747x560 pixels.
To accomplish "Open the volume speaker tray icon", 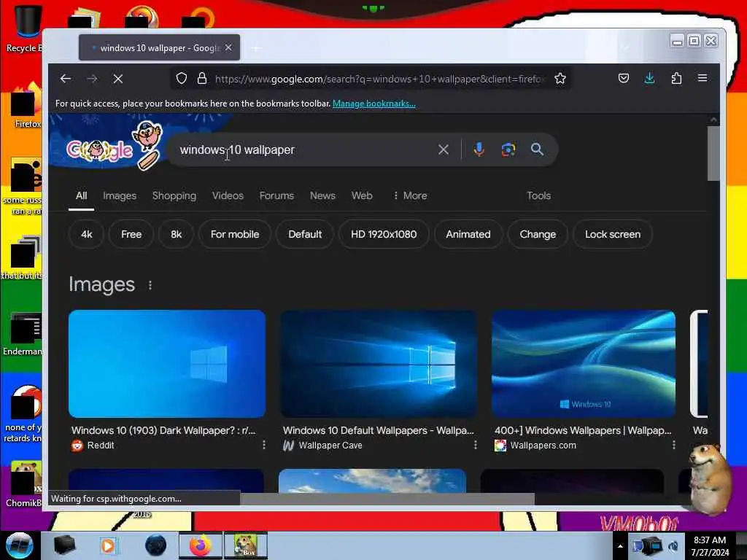I will point(673,546).
